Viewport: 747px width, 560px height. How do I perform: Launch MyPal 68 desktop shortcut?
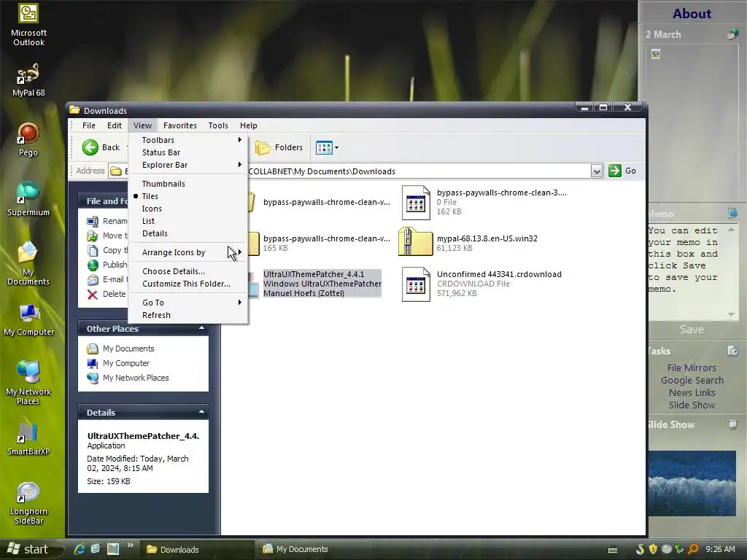click(28, 80)
